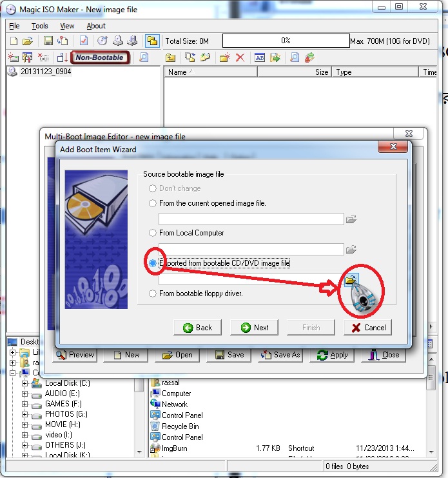The image size is (448, 478).
Task: Click the Up one folder icon
Action: (x=171, y=57)
